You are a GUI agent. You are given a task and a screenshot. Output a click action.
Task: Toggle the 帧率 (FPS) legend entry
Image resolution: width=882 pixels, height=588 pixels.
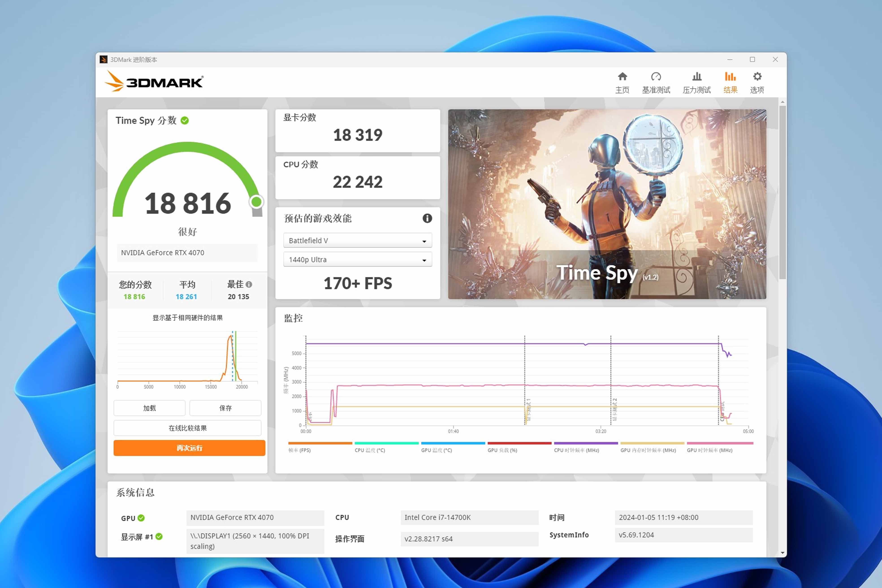[320, 447]
